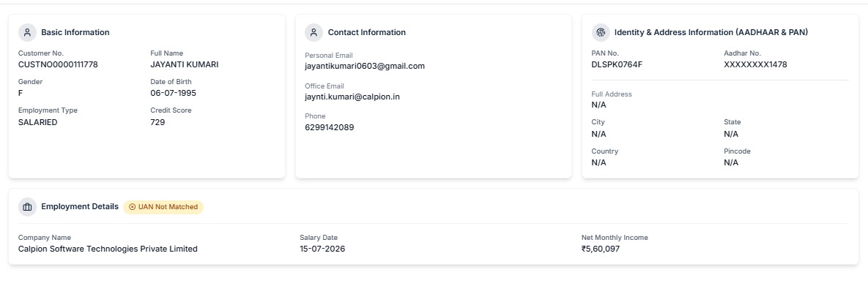This screenshot has width=868, height=305.
Task: Click the date of birth 06-07-1995
Action: point(174,94)
